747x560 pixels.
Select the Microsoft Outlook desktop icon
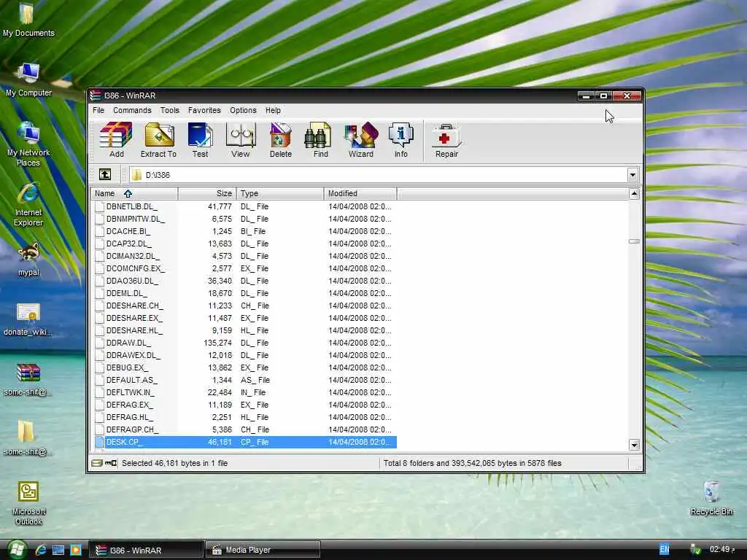[x=28, y=503]
